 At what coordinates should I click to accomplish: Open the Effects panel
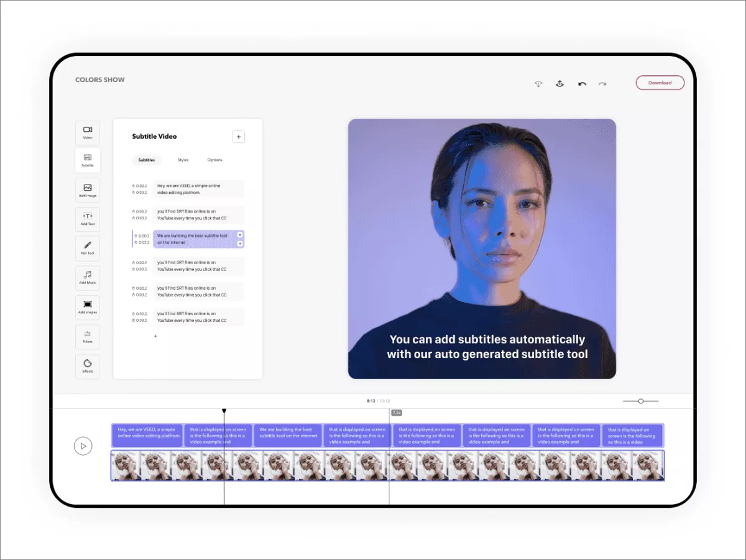pyautogui.click(x=88, y=365)
